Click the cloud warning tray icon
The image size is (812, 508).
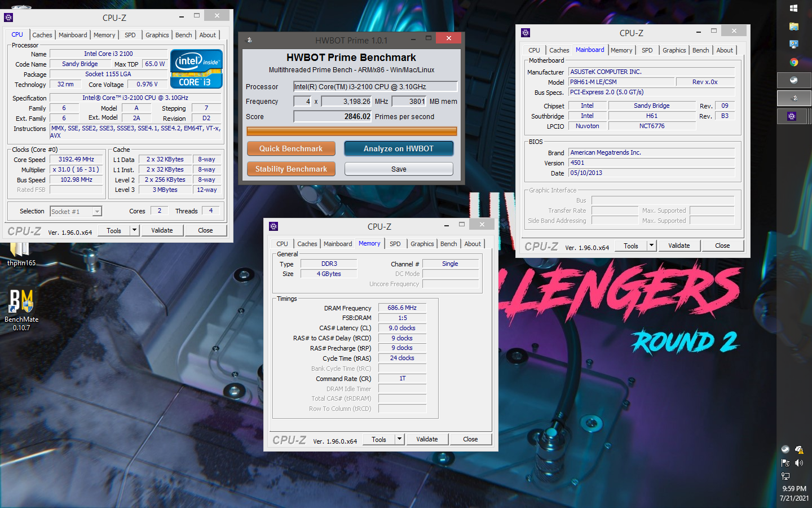(799, 449)
